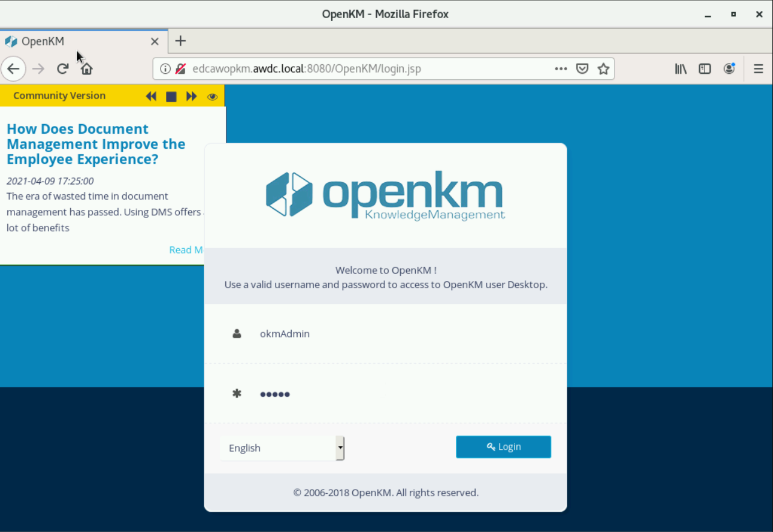Open a new browser tab
This screenshot has width=773, height=532.
pyautogui.click(x=180, y=41)
